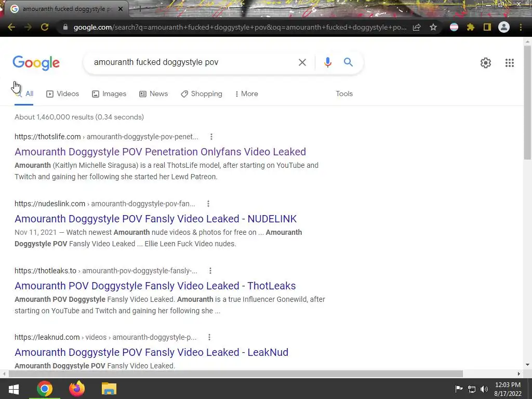Open Google quick settings gear

486,63
